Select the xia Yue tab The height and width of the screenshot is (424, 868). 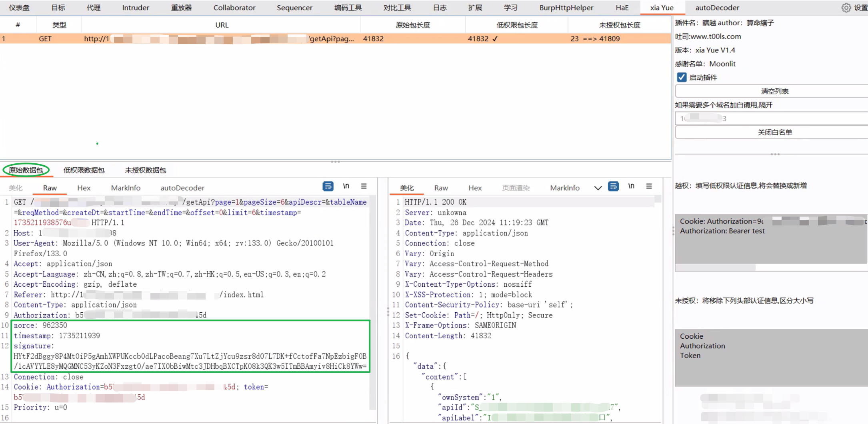pos(662,8)
